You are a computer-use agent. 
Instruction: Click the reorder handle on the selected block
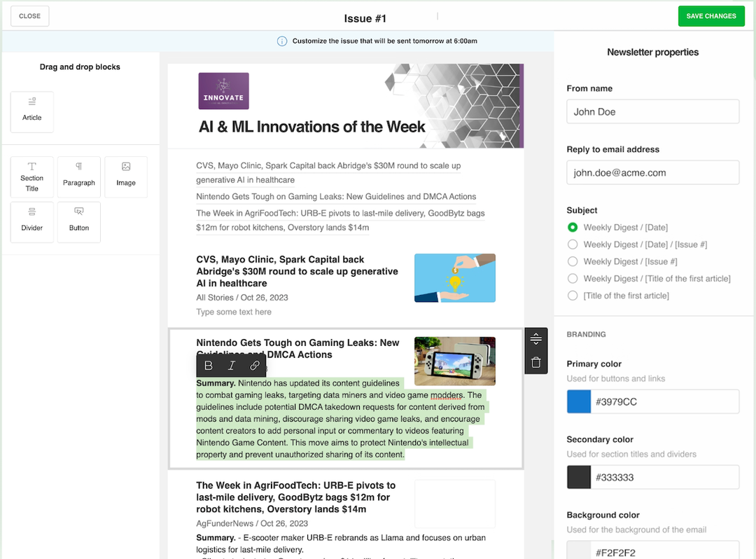[535, 338]
